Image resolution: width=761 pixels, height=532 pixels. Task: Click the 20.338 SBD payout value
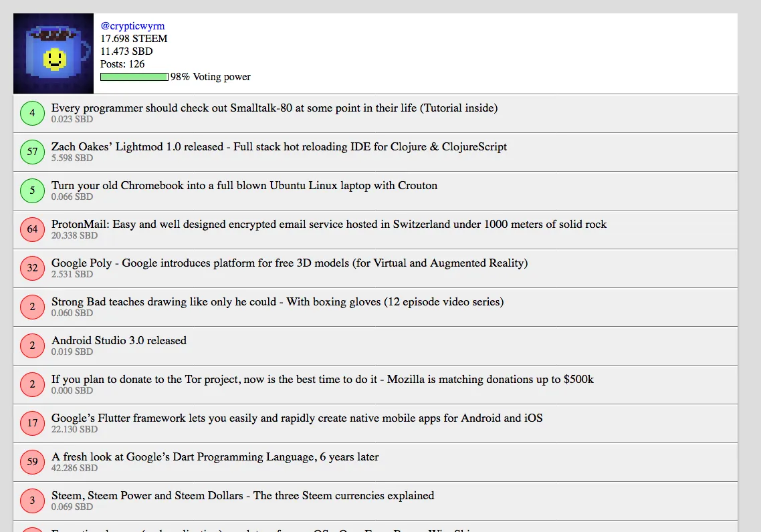(75, 235)
